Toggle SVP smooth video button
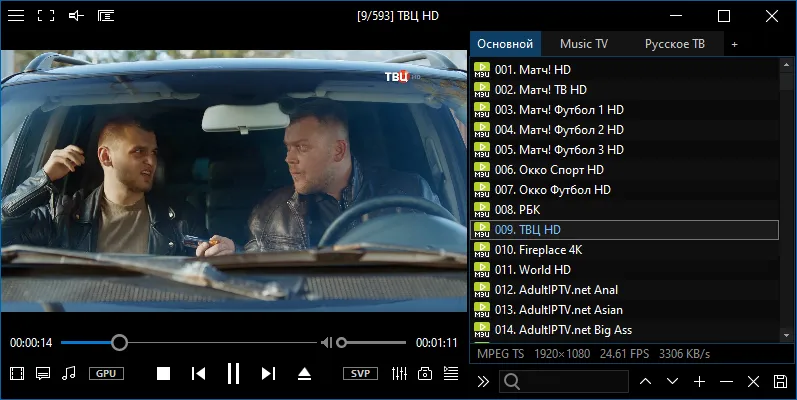797x400 pixels. [x=360, y=374]
